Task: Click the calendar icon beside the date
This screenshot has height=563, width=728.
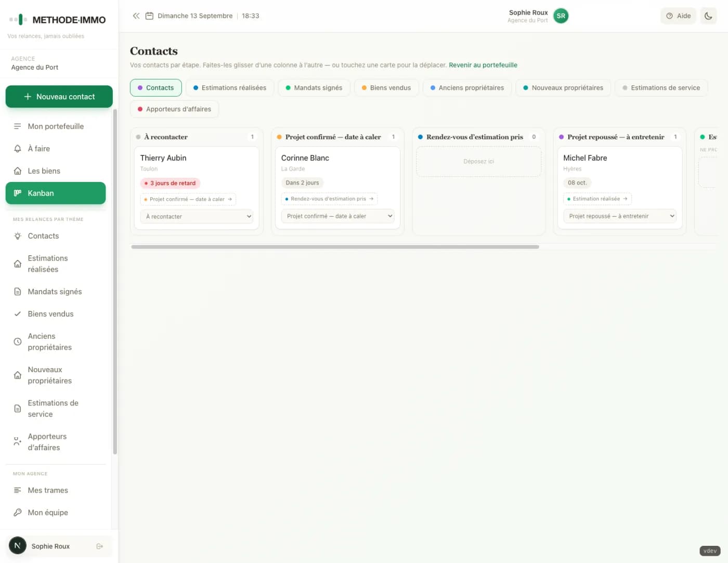Action: (149, 16)
